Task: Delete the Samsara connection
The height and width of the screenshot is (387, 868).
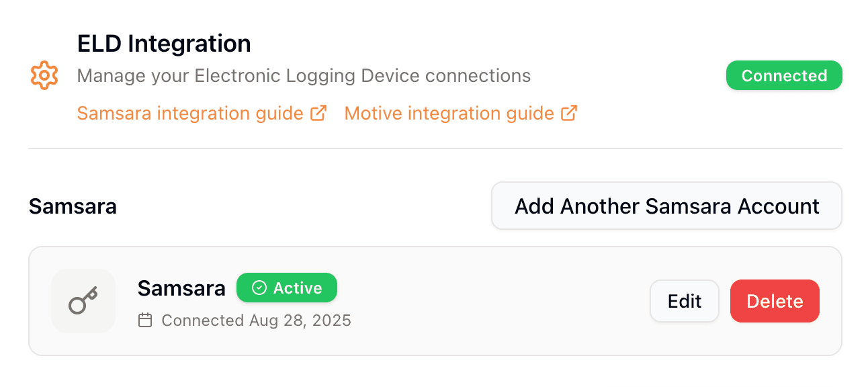Action: (774, 300)
